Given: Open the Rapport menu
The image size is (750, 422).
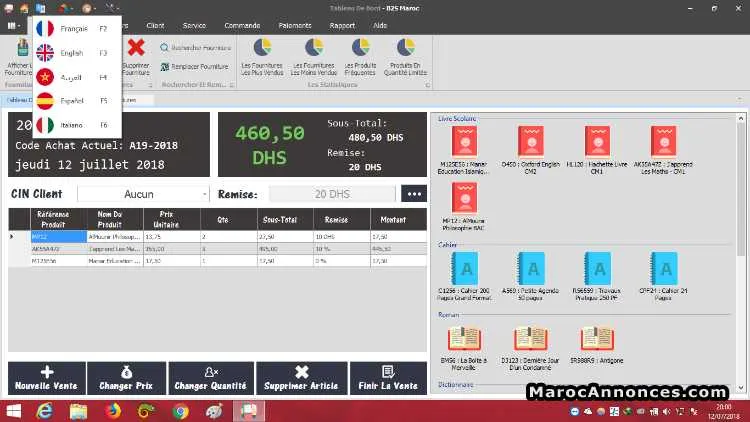Looking at the screenshot, I should [x=342, y=25].
